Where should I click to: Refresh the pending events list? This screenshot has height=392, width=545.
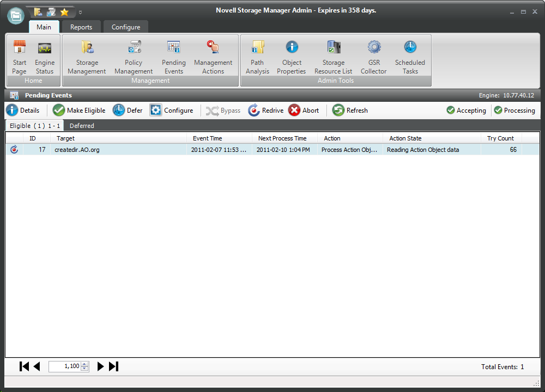coord(350,111)
